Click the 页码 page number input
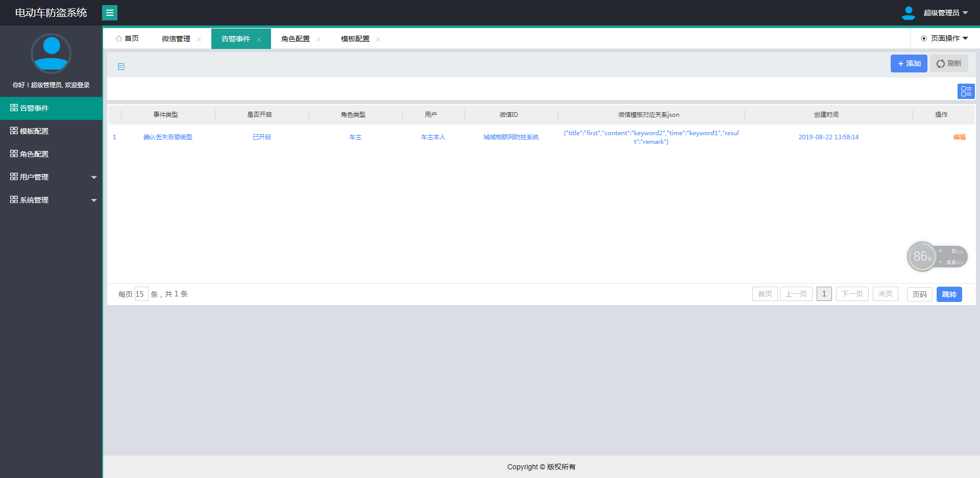Image resolution: width=980 pixels, height=478 pixels. 920,294
